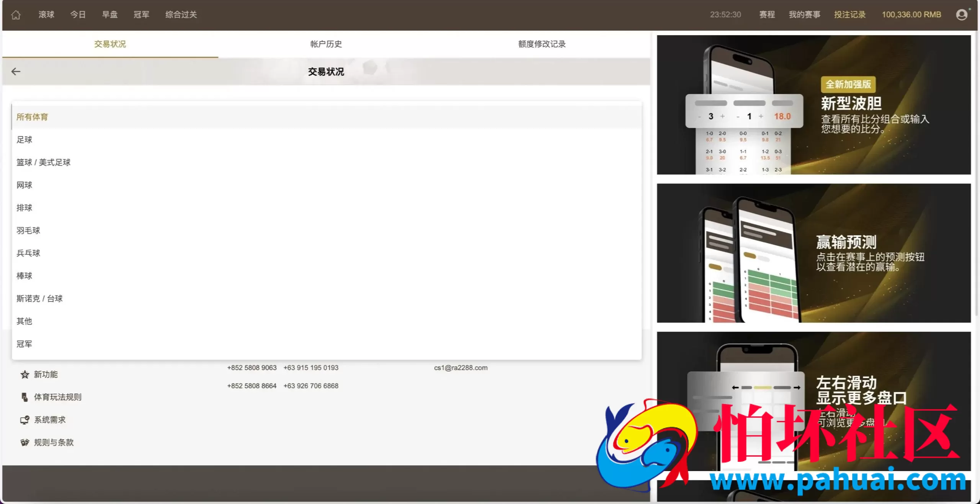Open the 系统需求 link

click(50, 420)
